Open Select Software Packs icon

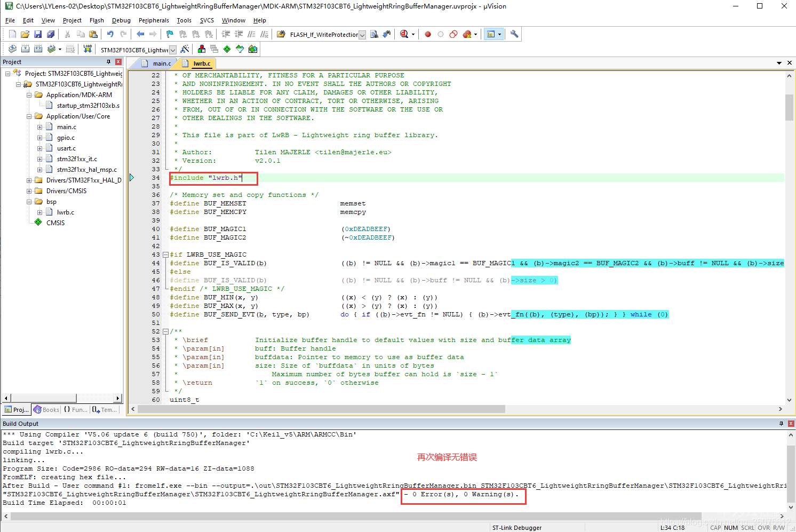tap(240, 49)
